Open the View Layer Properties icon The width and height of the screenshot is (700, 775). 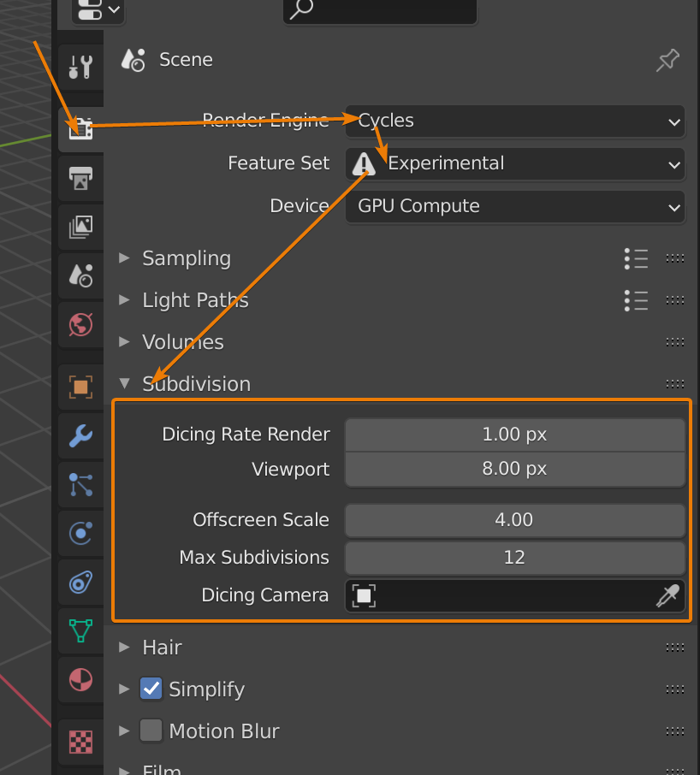pyautogui.click(x=80, y=227)
